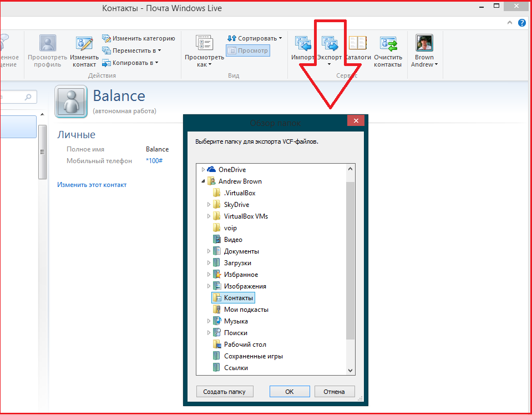Screen dimensions: 532x415
Task: Click the mobile phone number *100#
Action: pos(154,160)
